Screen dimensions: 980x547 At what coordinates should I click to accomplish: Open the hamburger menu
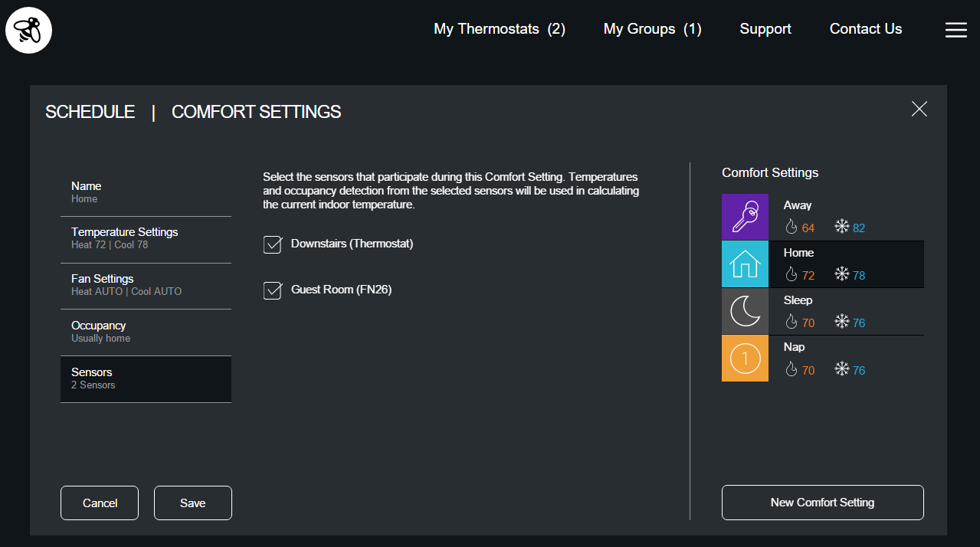[x=955, y=30]
